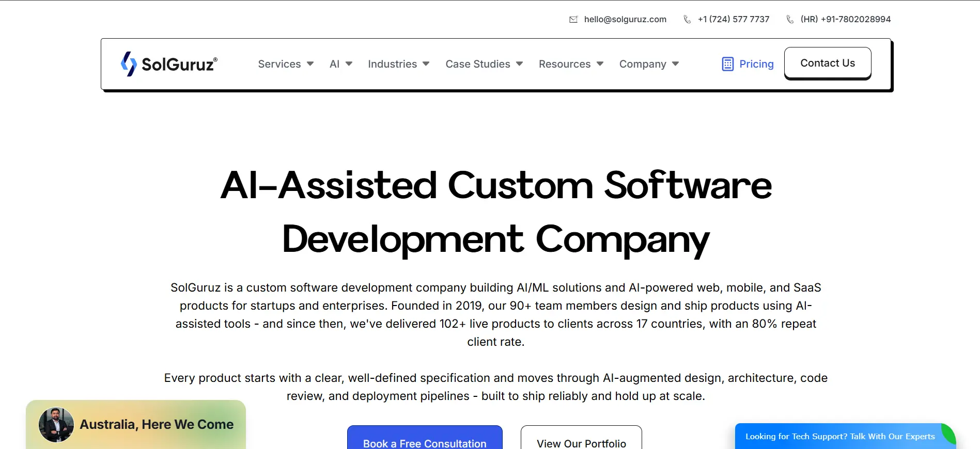This screenshot has width=980, height=449.
Task: Call the +1 (724) 577 7737 number
Action: tap(734, 20)
